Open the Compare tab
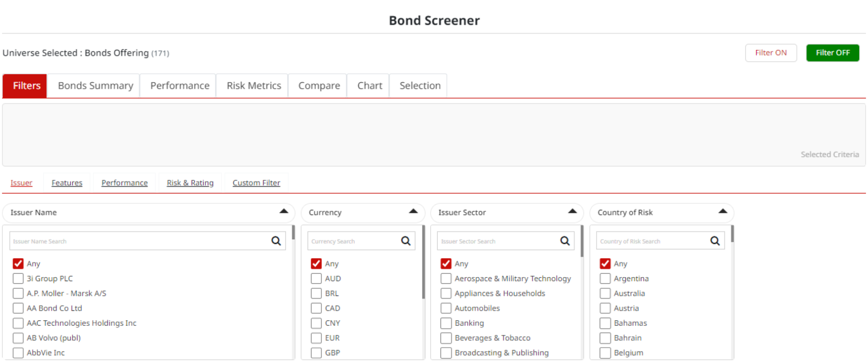 point(319,86)
